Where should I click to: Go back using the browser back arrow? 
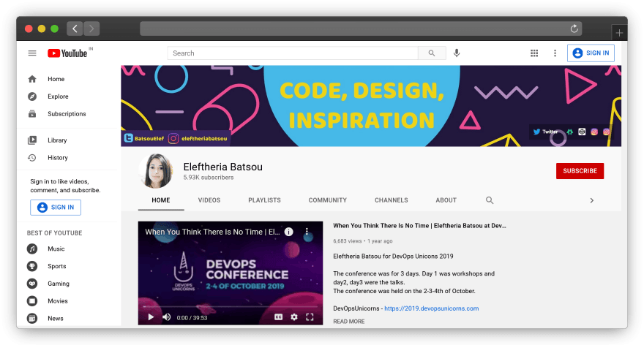click(x=75, y=29)
